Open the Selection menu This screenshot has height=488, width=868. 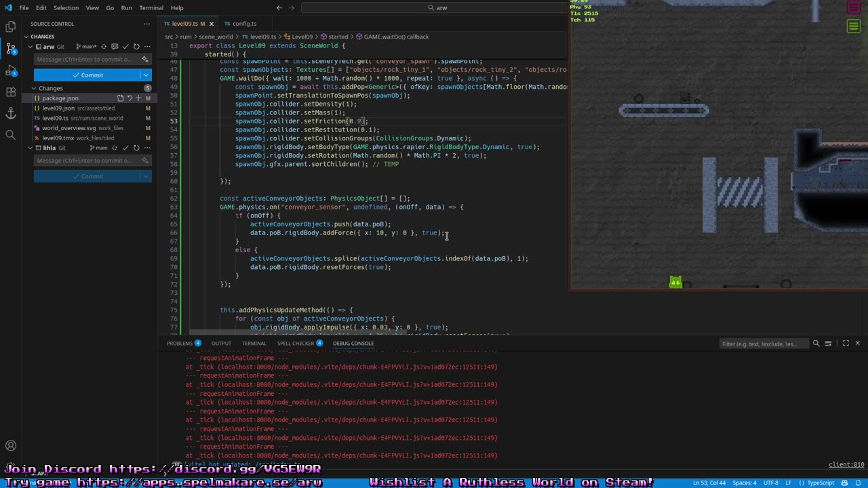point(66,7)
